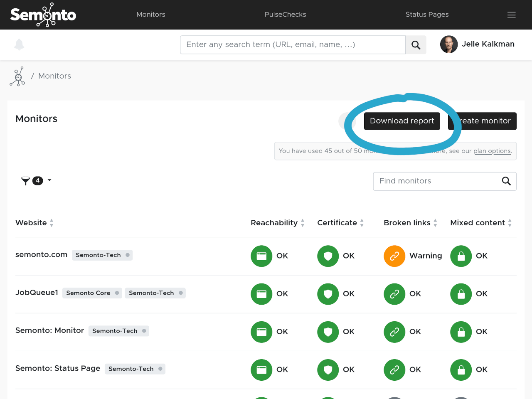
Task: Click JobQueue1 Mixed content lock icon
Action: [x=461, y=294]
